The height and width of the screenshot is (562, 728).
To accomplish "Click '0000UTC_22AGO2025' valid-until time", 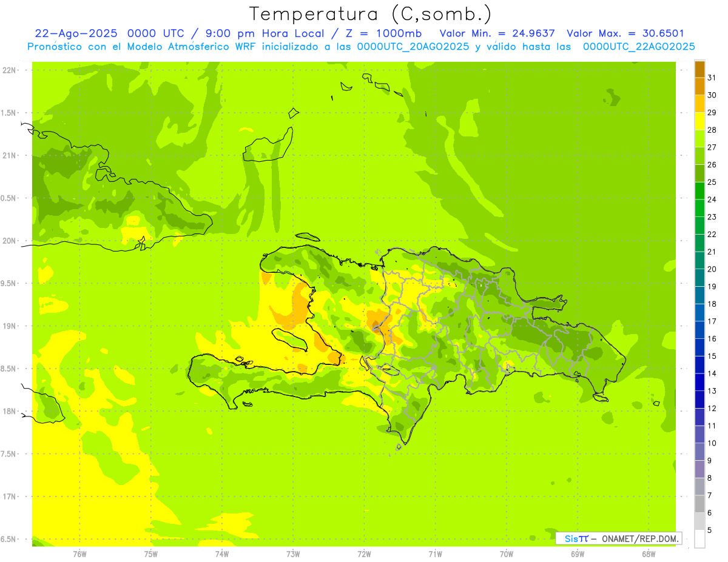I will [x=639, y=47].
